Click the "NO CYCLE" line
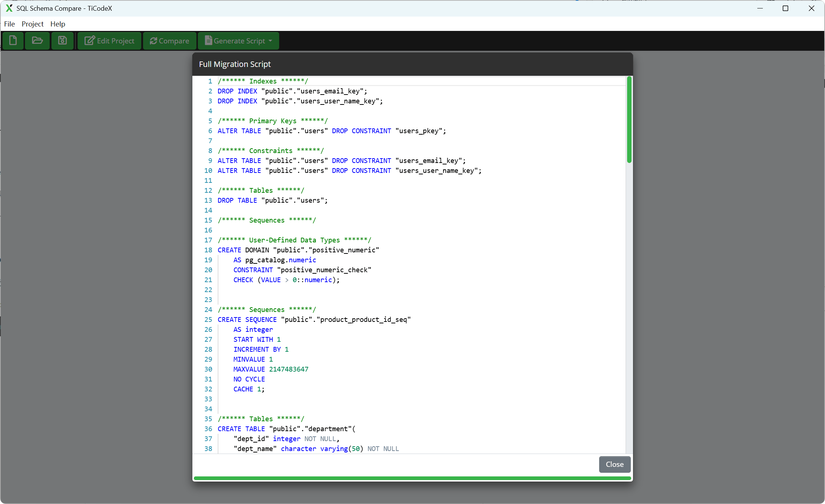The height and width of the screenshot is (504, 825). click(249, 379)
